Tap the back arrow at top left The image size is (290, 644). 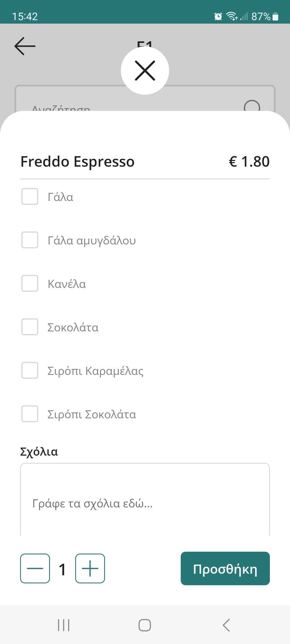point(25,46)
